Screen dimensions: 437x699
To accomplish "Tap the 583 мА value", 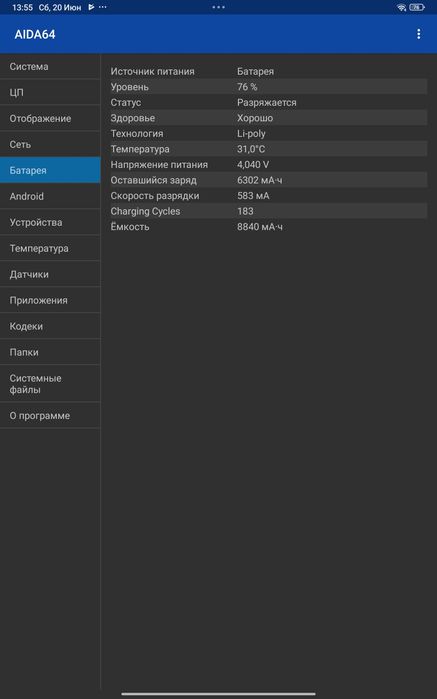I will (253, 196).
